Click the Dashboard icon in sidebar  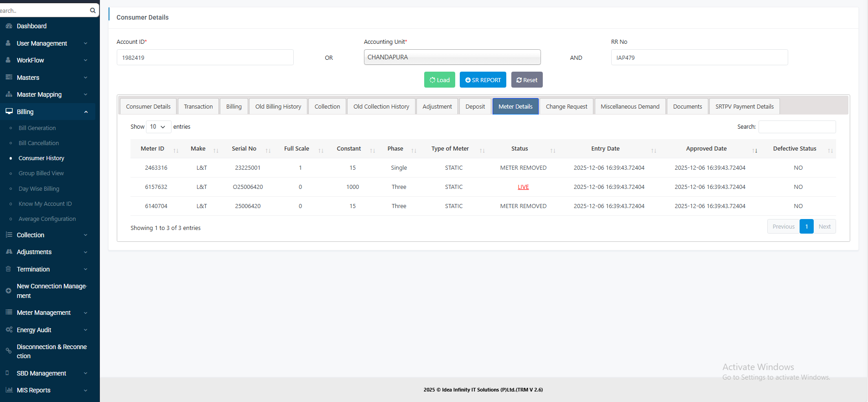point(9,26)
